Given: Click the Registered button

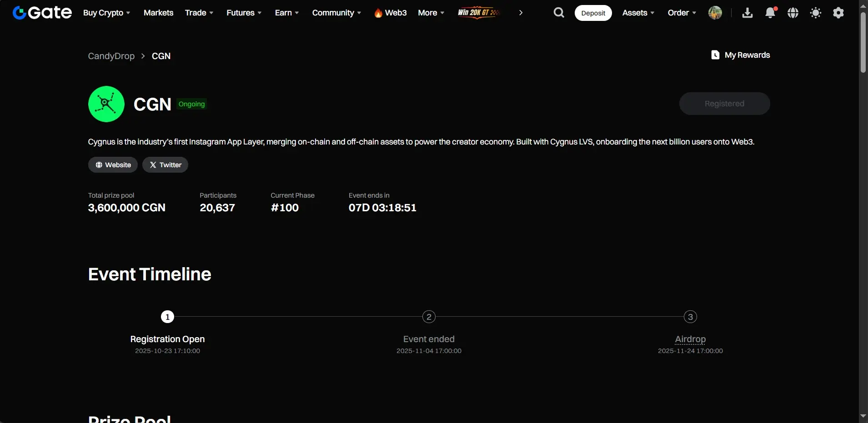Looking at the screenshot, I should pyautogui.click(x=725, y=104).
